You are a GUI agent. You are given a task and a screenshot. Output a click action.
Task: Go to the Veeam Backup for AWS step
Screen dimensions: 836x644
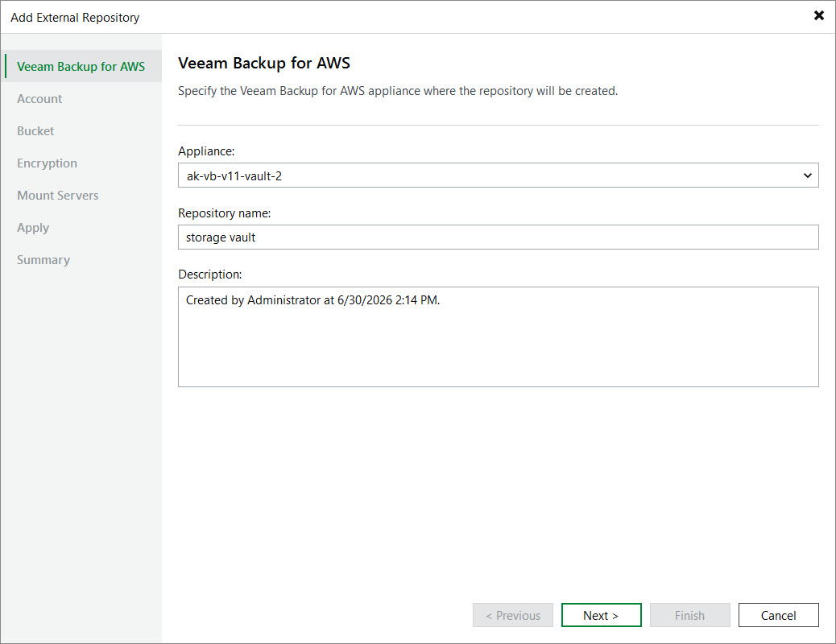(x=81, y=67)
